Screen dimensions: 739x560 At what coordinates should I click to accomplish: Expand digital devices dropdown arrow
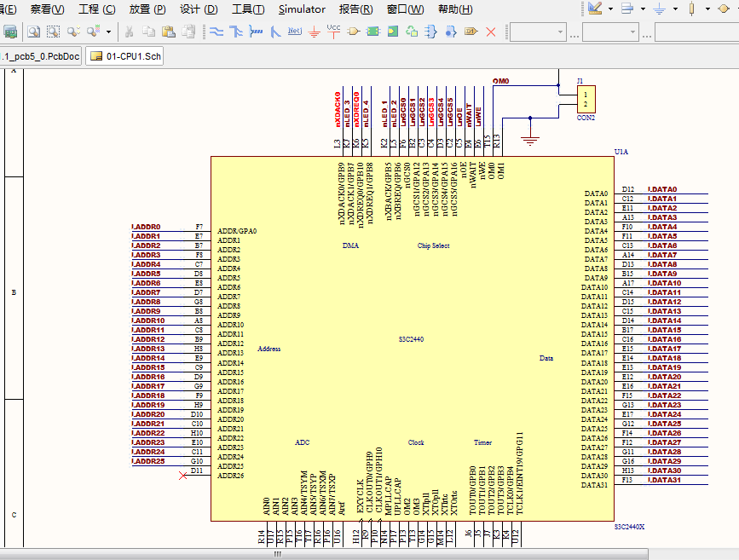(x=707, y=9)
